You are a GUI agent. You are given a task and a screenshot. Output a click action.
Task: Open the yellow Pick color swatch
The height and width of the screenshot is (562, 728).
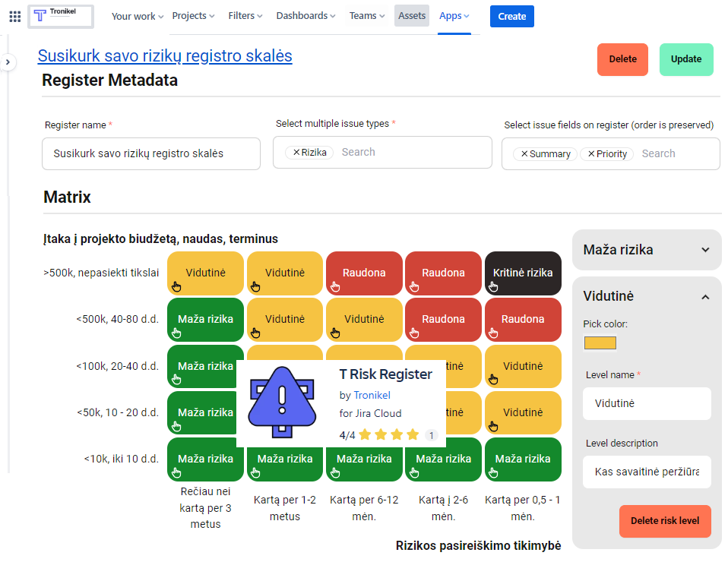pos(600,343)
